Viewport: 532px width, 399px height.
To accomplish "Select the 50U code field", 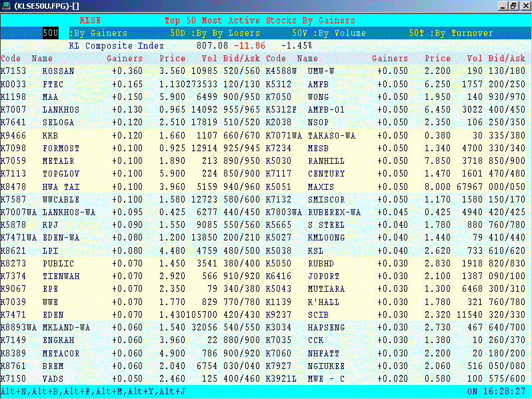I will point(51,33).
